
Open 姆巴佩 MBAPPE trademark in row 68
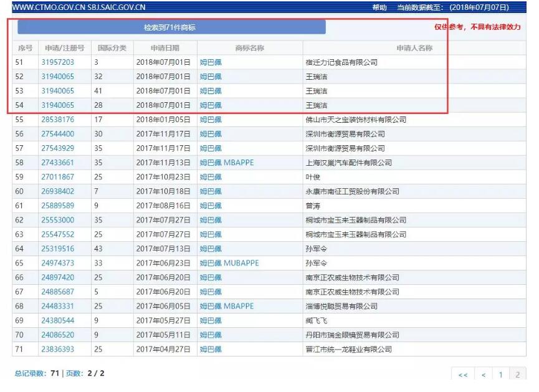point(227,306)
